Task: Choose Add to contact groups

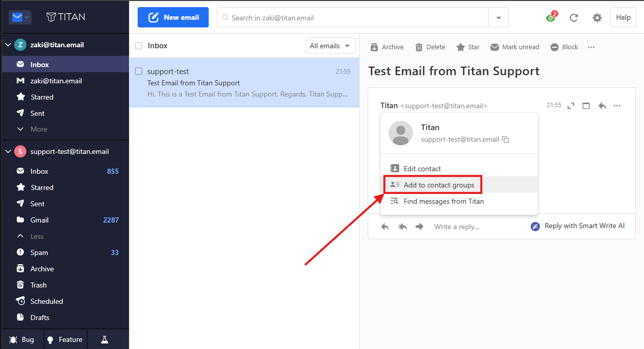Action: 459,185
